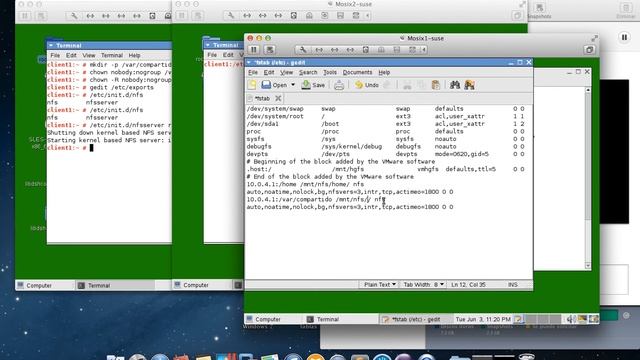Open the File menu in gedit
Viewport: 640px width, 360px height.
pos(253,72)
